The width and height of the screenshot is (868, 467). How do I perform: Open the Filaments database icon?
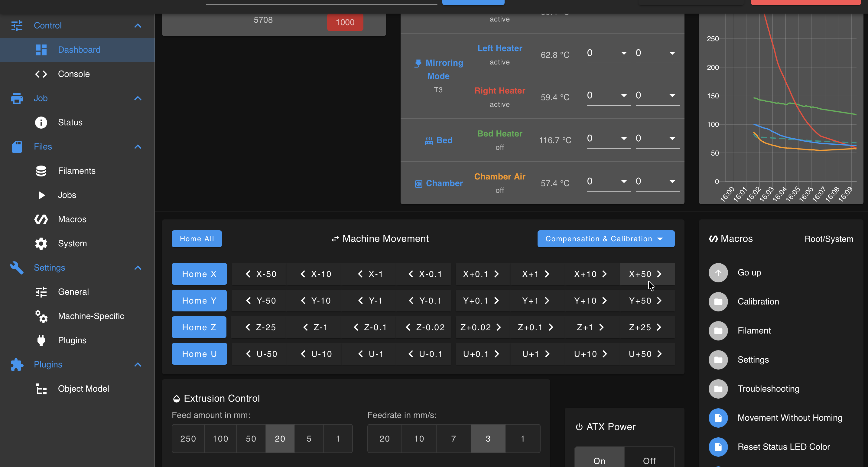click(41, 171)
